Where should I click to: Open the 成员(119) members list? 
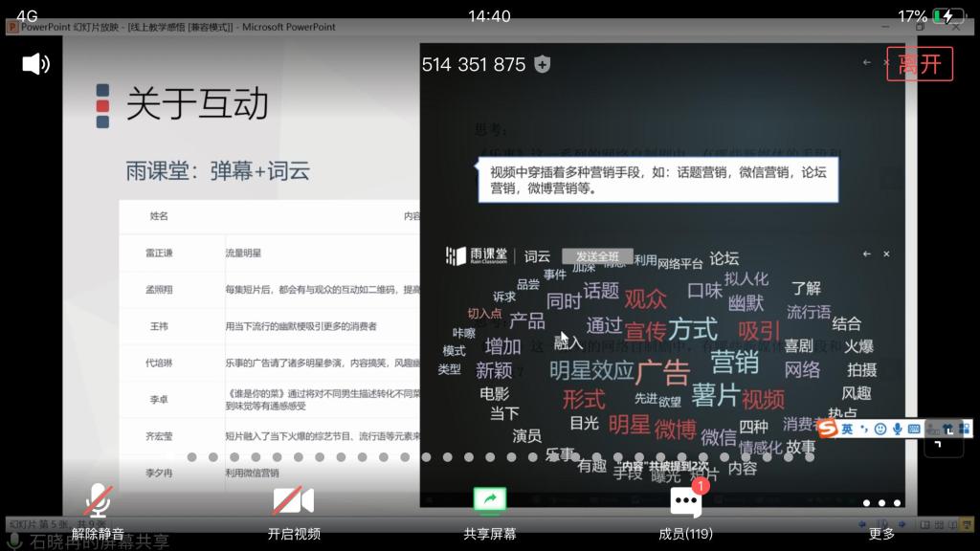pos(685,511)
